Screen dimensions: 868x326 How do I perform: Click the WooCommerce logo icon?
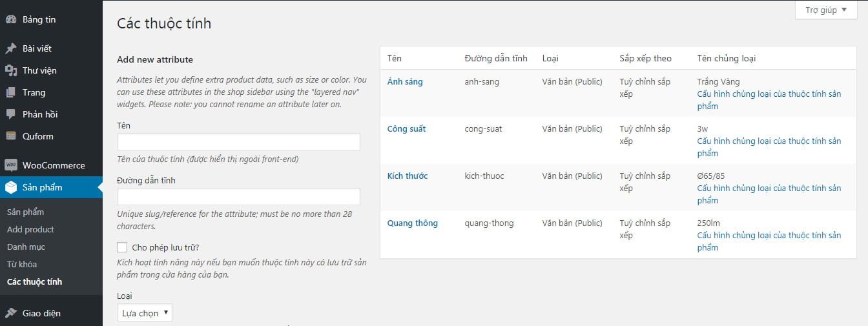click(x=10, y=165)
